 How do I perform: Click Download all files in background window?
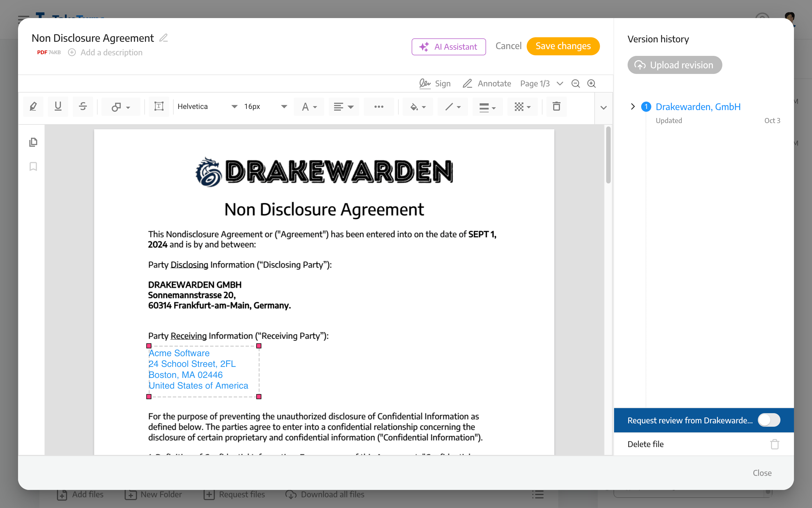click(x=325, y=494)
